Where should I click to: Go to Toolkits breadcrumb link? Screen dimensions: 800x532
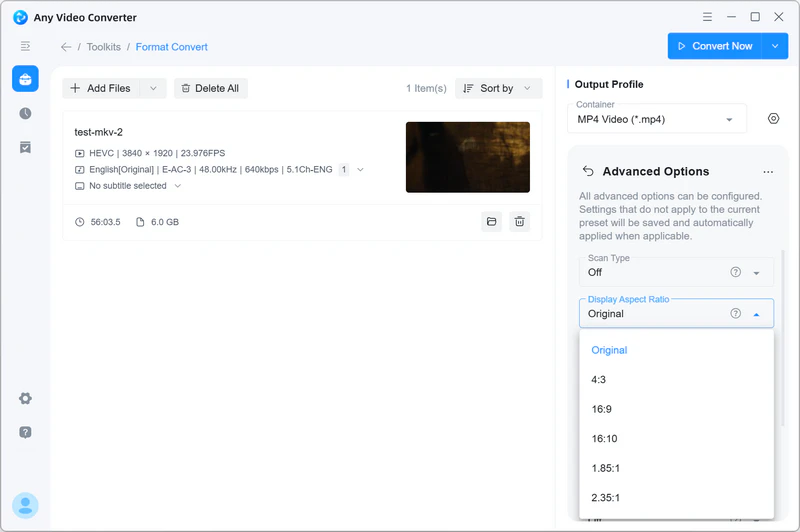click(104, 47)
